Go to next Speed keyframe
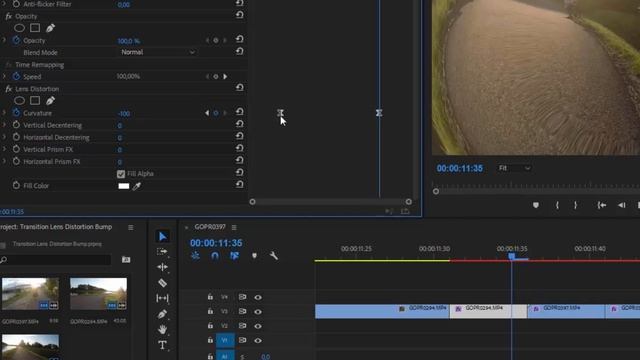Screen dimensions: 640x360 [225, 77]
